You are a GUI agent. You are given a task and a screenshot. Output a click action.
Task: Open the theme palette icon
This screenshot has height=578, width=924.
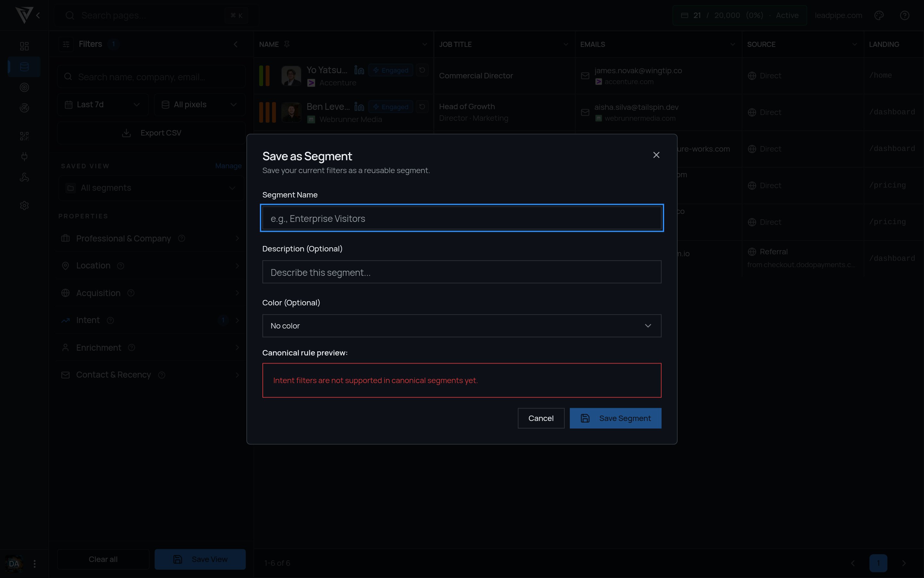(879, 15)
